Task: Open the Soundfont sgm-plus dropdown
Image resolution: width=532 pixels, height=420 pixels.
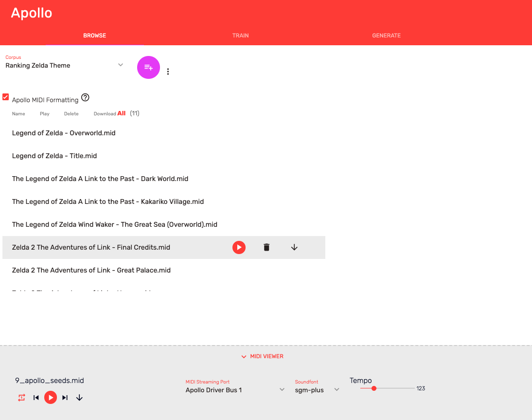Action: click(317, 390)
